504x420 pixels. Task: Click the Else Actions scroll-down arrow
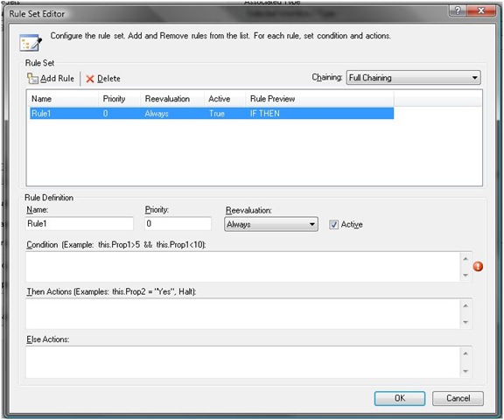pyautogui.click(x=465, y=372)
